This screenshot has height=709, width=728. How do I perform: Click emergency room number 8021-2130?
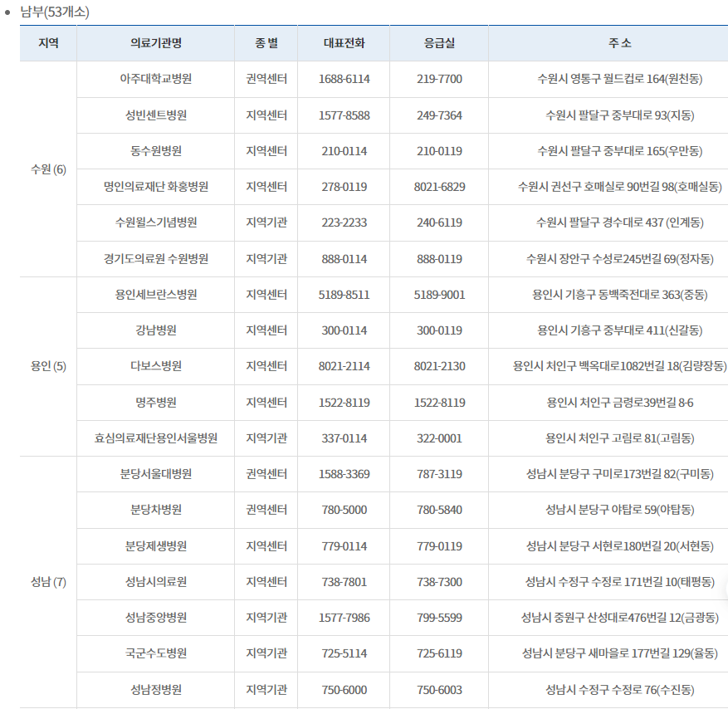tap(439, 366)
